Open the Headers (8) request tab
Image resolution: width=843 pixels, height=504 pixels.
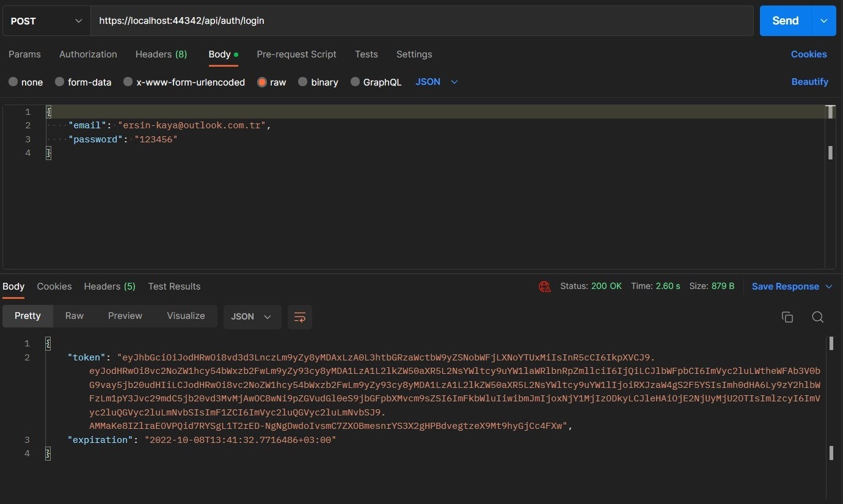pos(161,54)
